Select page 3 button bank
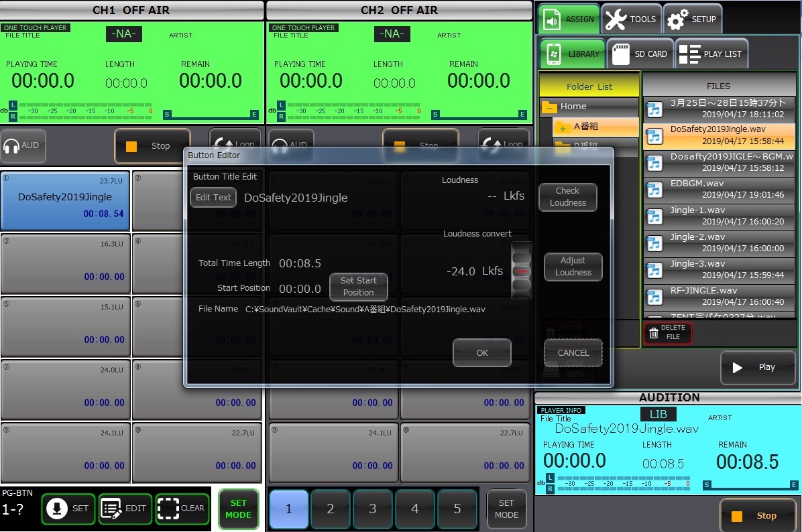This screenshot has height=532, width=802. 373,509
